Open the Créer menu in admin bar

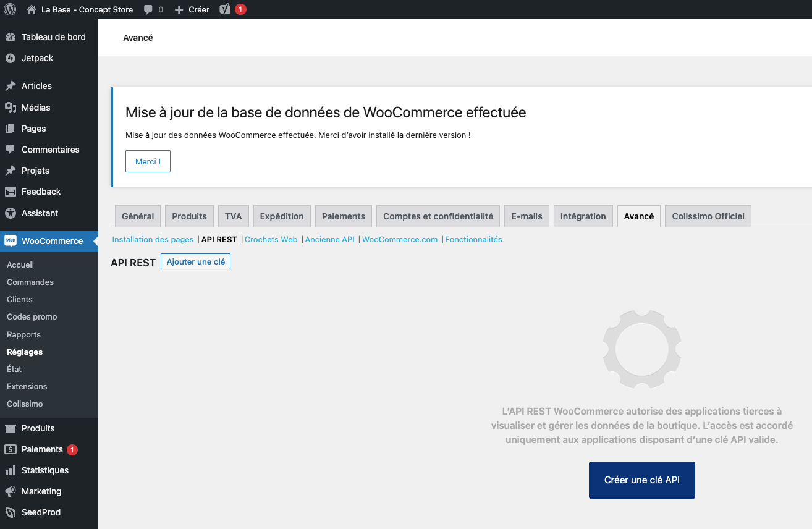[x=199, y=9]
